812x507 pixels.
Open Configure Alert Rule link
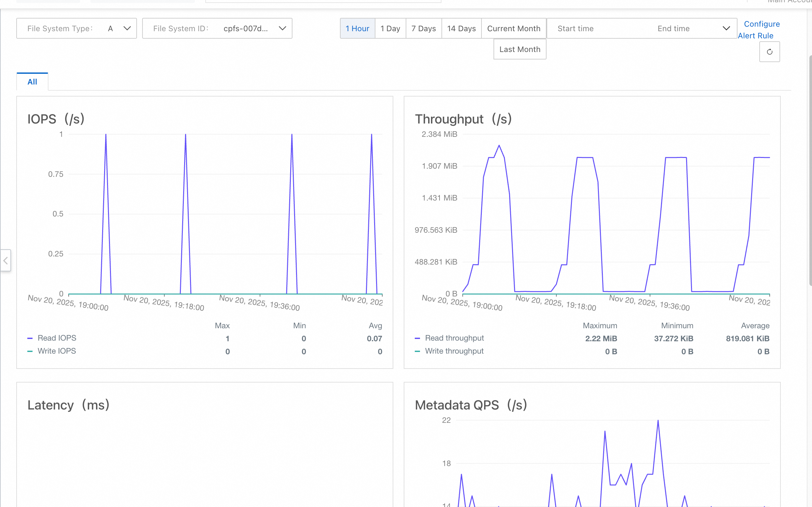coord(758,30)
